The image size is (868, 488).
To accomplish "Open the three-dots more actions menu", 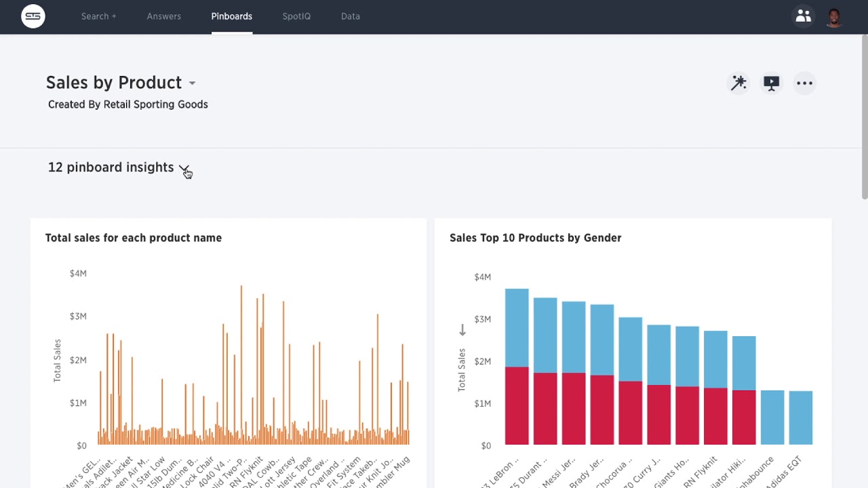I will click(804, 83).
